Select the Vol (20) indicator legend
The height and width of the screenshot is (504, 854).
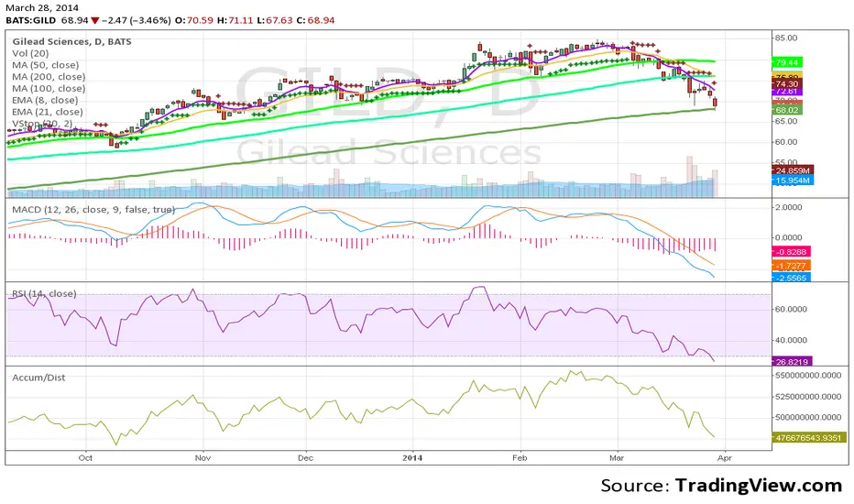pyautogui.click(x=30, y=53)
